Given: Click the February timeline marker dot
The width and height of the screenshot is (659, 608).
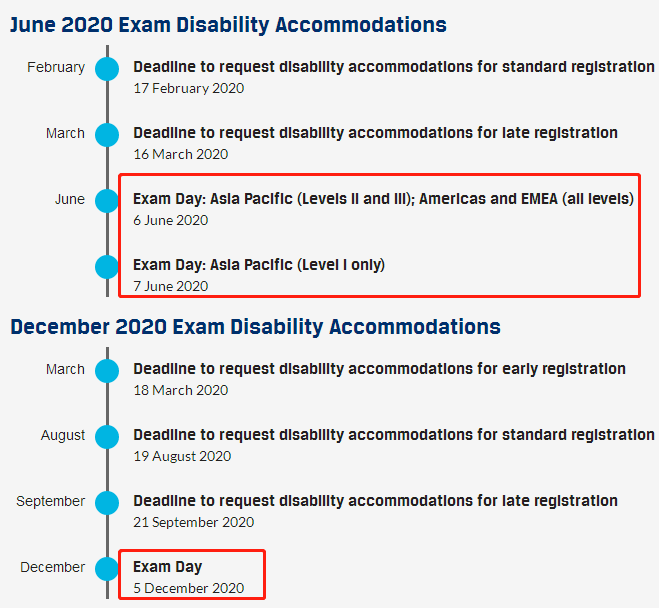Looking at the screenshot, I should click(107, 68).
